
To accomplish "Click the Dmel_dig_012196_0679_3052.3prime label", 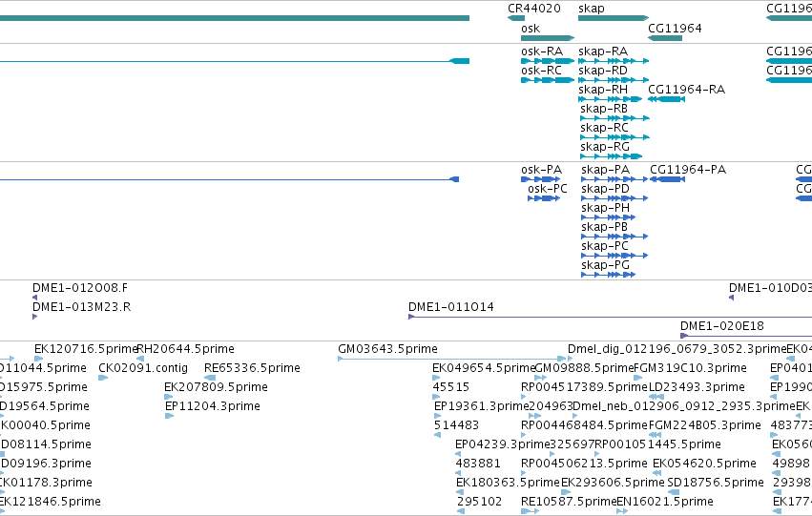I will [677, 349].
